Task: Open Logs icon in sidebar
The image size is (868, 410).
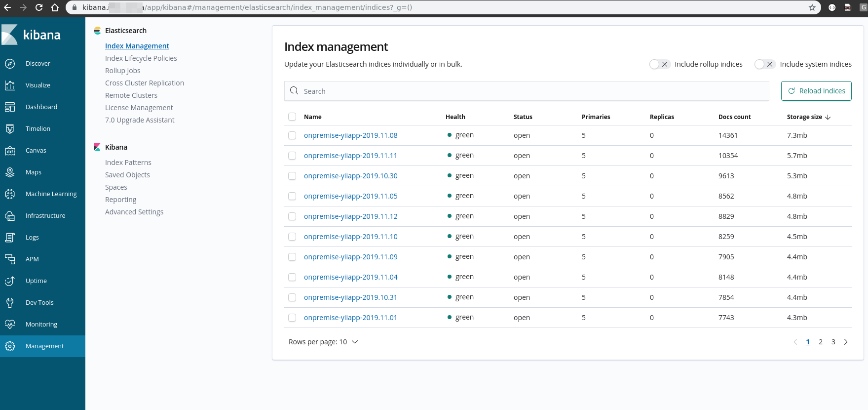Action: coord(9,237)
